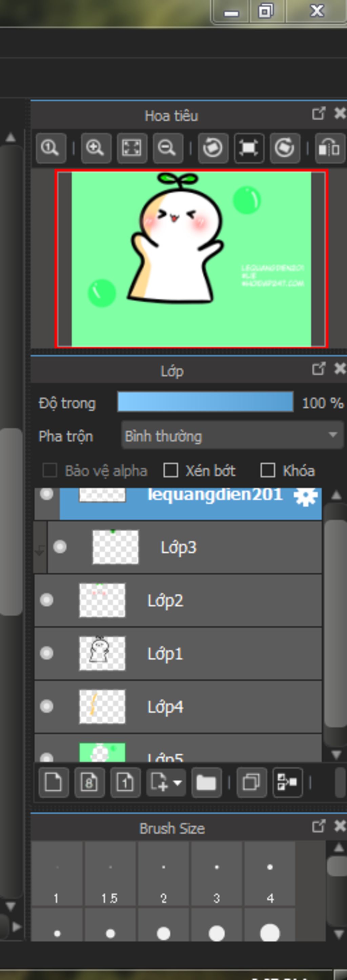The height and width of the screenshot is (980, 347).
Task: Enable the Khóa checkbox
Action: (x=267, y=470)
